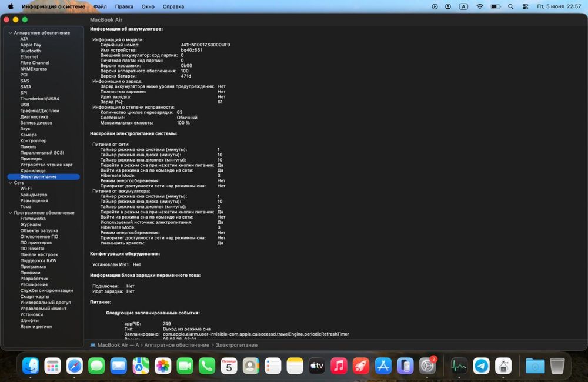Open input source A indicator in menu bar
The height and width of the screenshot is (382, 588).
point(463,6)
